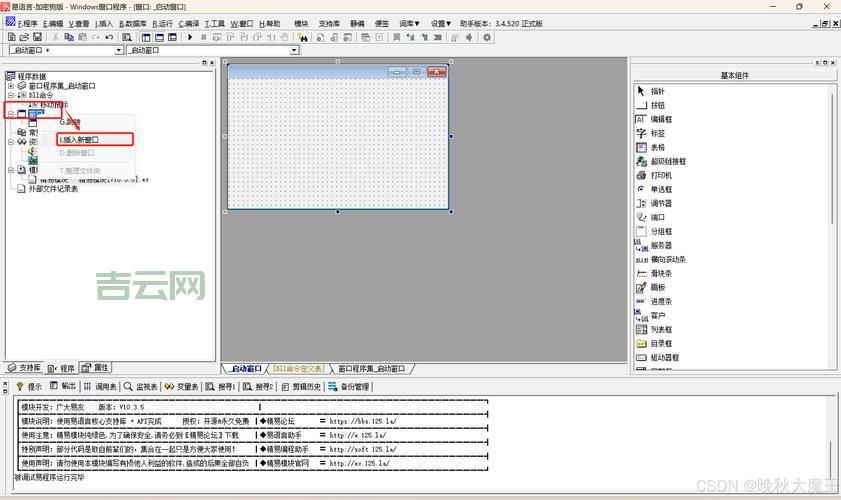This screenshot has height=500, width=841.
Task: Open the 设置 dropdown menu
Action: pyautogui.click(x=440, y=23)
